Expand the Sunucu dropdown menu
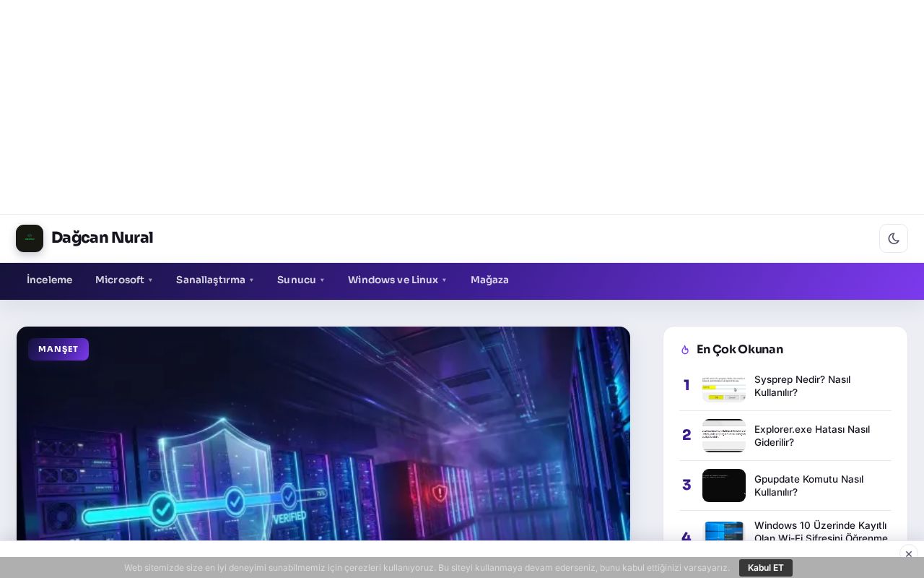 (x=301, y=280)
